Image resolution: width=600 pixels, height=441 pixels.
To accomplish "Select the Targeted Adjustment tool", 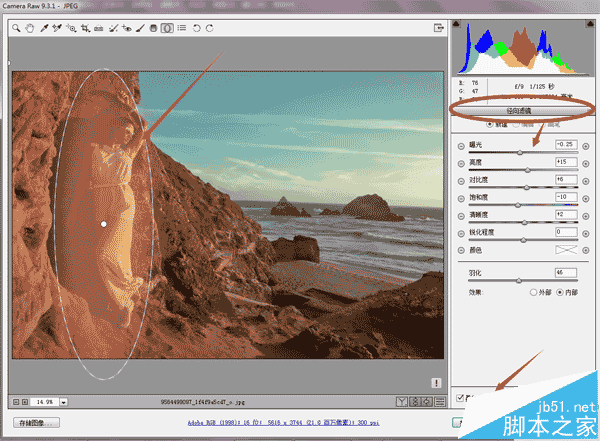I will click(x=71, y=28).
